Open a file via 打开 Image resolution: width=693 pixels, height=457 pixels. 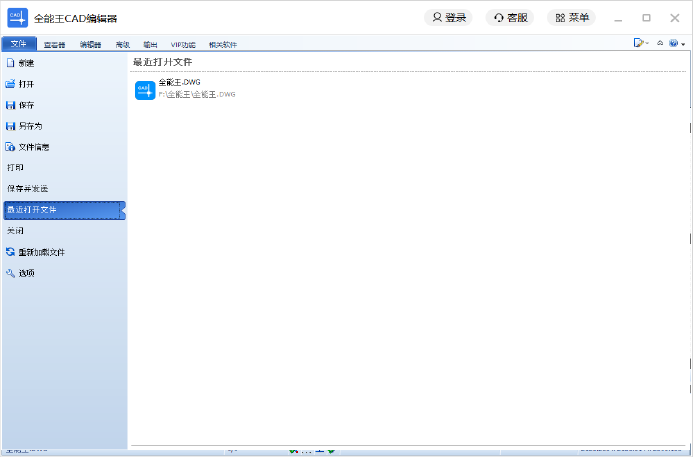pyautogui.click(x=26, y=84)
